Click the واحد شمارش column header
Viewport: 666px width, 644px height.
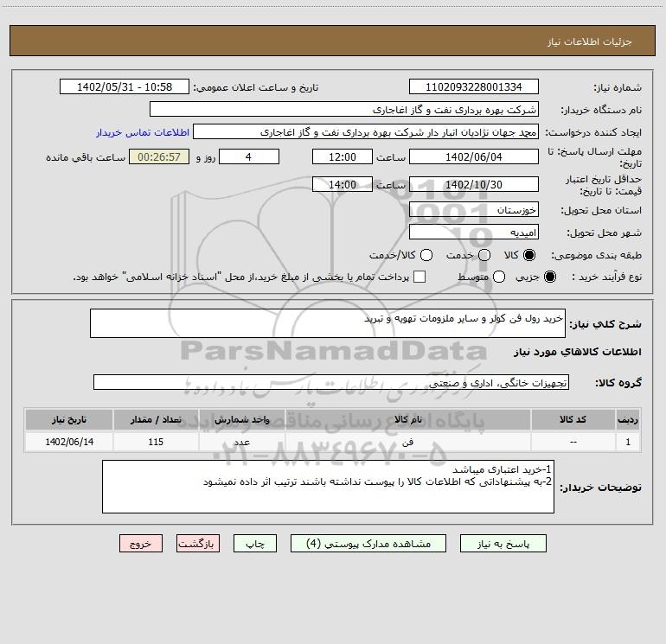241,419
